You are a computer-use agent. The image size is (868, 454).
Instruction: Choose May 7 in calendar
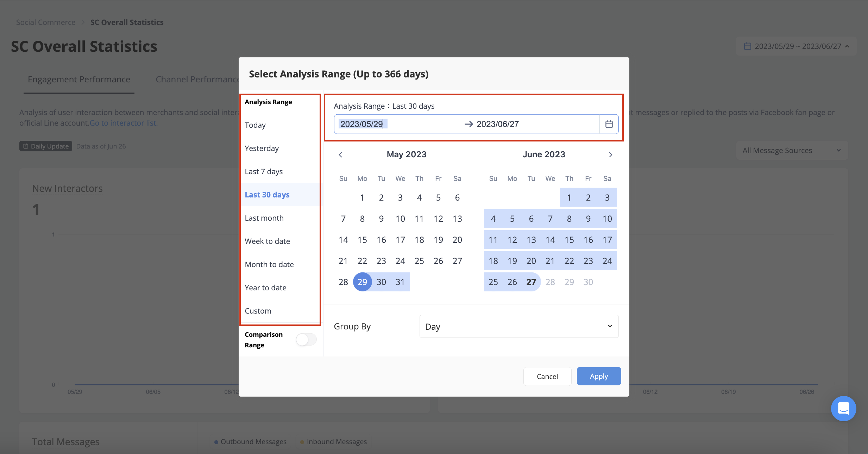click(343, 219)
